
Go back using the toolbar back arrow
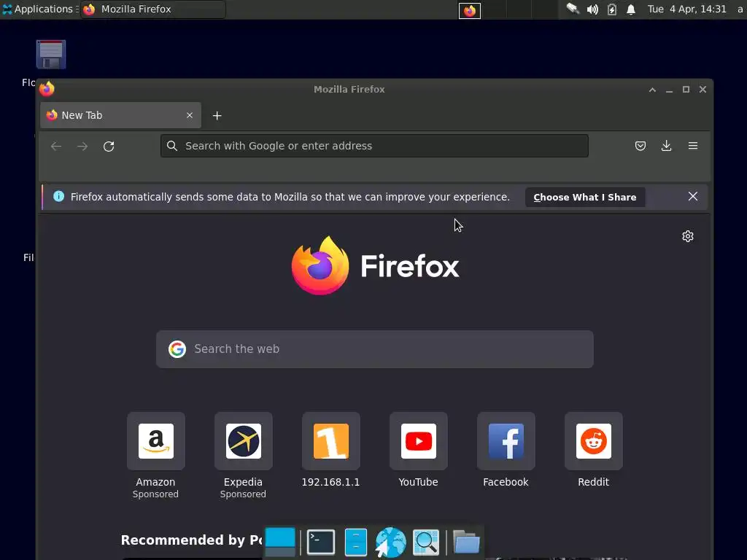56,146
